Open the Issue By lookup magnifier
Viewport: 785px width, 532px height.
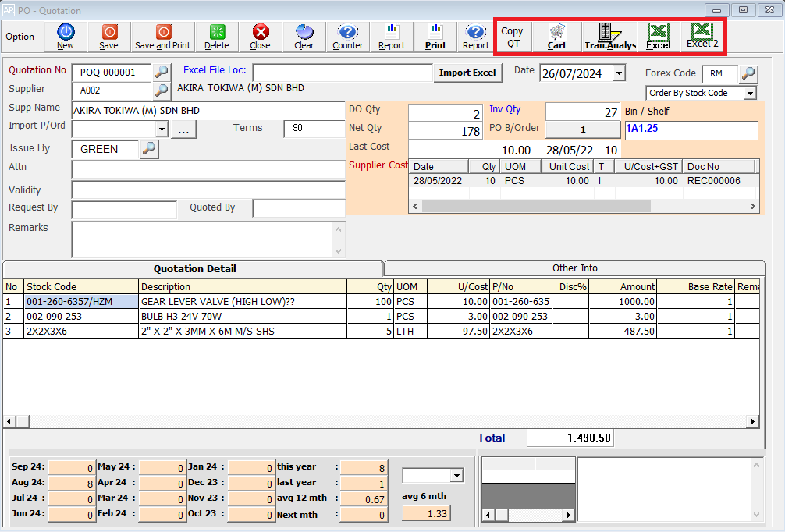tap(149, 149)
